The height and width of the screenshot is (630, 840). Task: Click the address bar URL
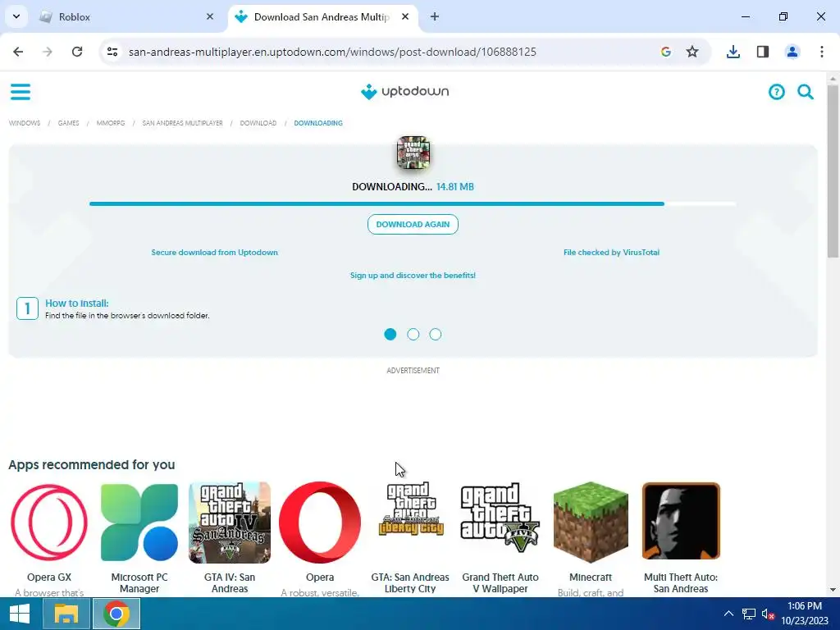pos(332,52)
